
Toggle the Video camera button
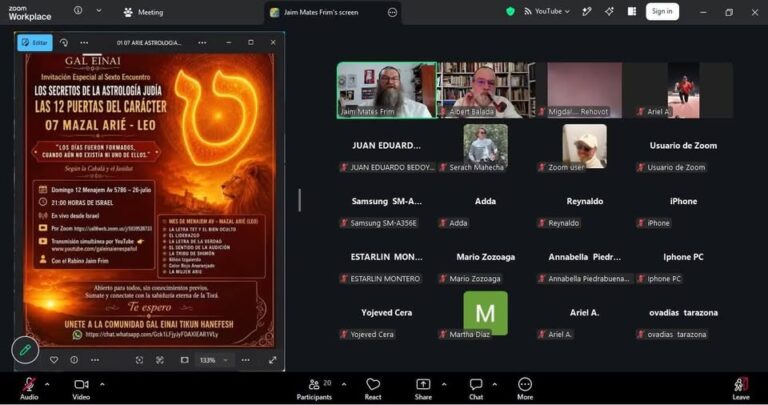tap(81, 389)
